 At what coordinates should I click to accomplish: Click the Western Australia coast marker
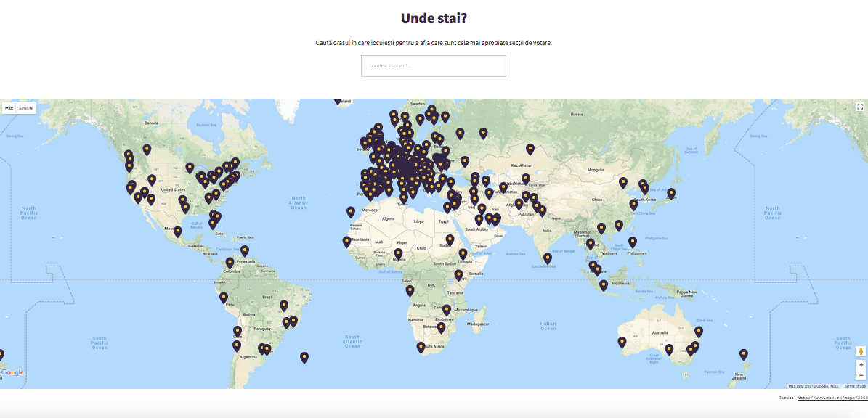(622, 343)
